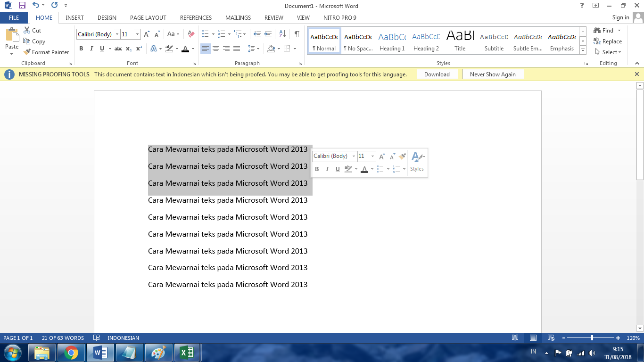Open the Select dropdown in Editing group

(608, 52)
